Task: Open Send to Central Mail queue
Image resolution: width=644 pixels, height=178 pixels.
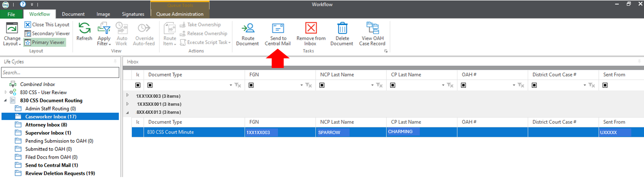Action: point(52,165)
